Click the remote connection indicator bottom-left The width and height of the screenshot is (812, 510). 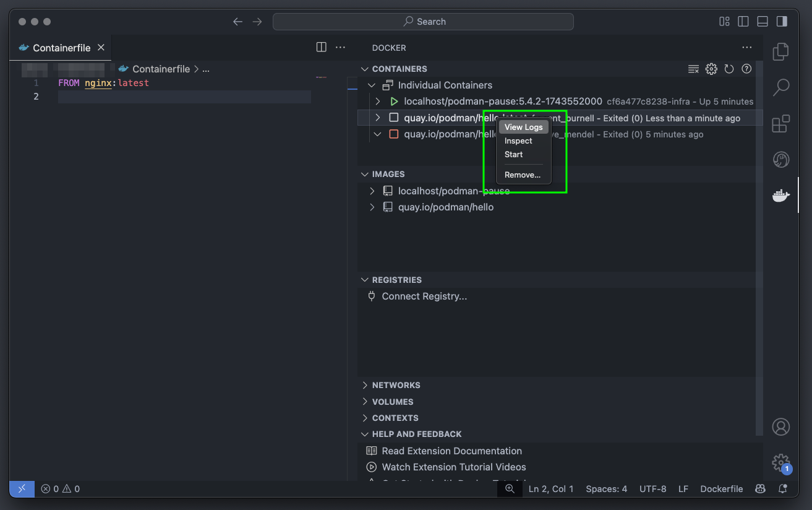pos(22,488)
